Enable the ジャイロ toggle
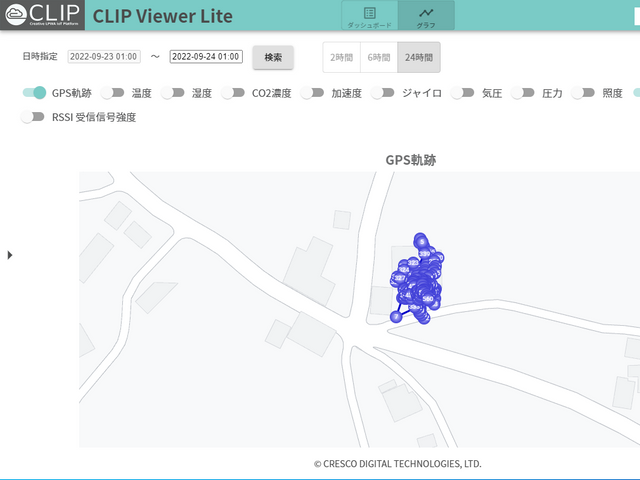 click(382, 93)
